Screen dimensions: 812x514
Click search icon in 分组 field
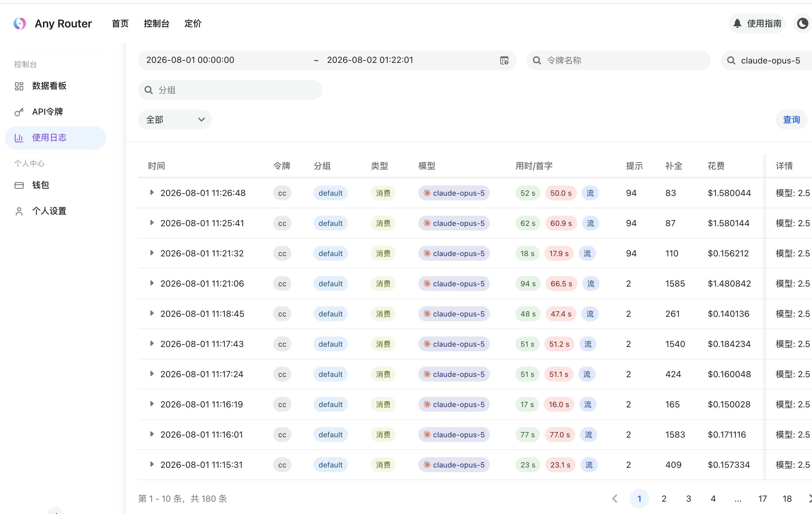coord(148,90)
